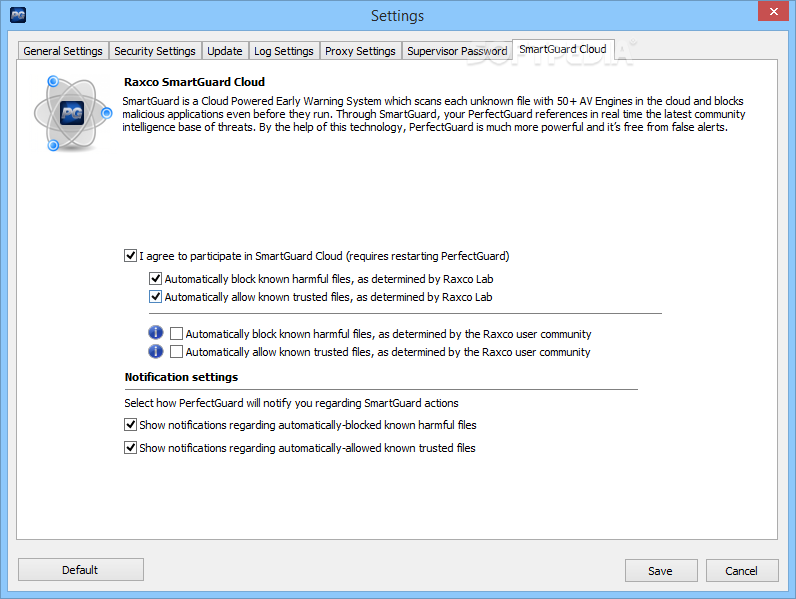Click the 'Raxco SmartGuard Cloud' heading

point(194,82)
